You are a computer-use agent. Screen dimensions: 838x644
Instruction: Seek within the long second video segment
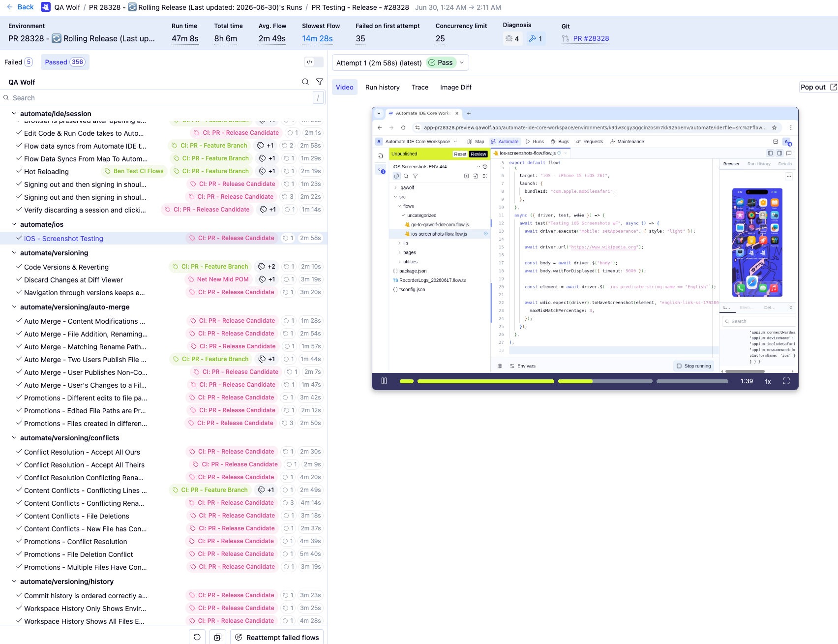(x=485, y=381)
